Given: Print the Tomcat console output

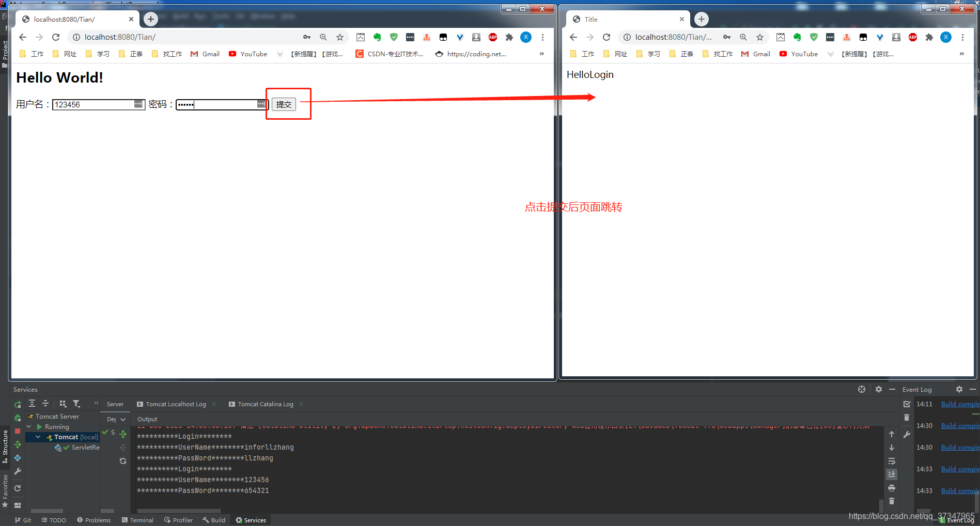Looking at the screenshot, I should 892,488.
